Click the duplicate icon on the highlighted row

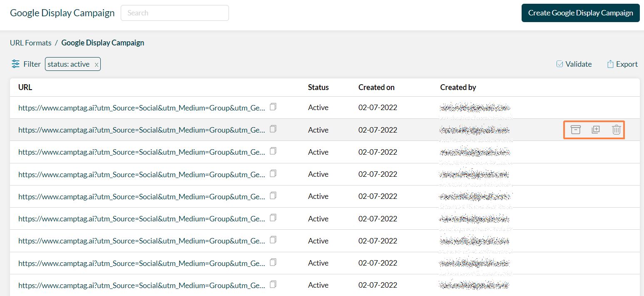595,130
